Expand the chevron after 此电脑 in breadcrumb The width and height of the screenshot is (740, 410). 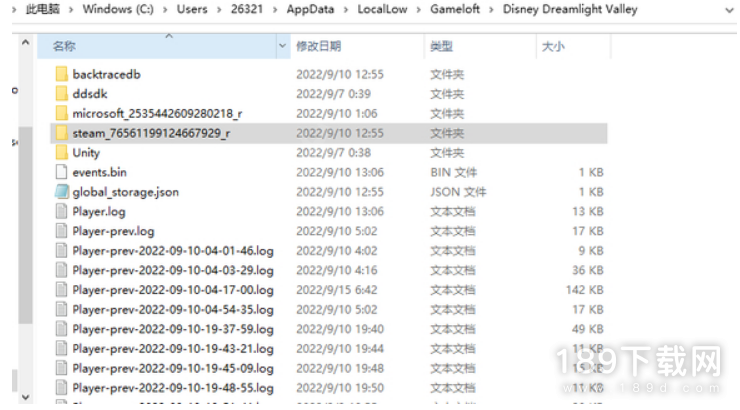(x=71, y=9)
